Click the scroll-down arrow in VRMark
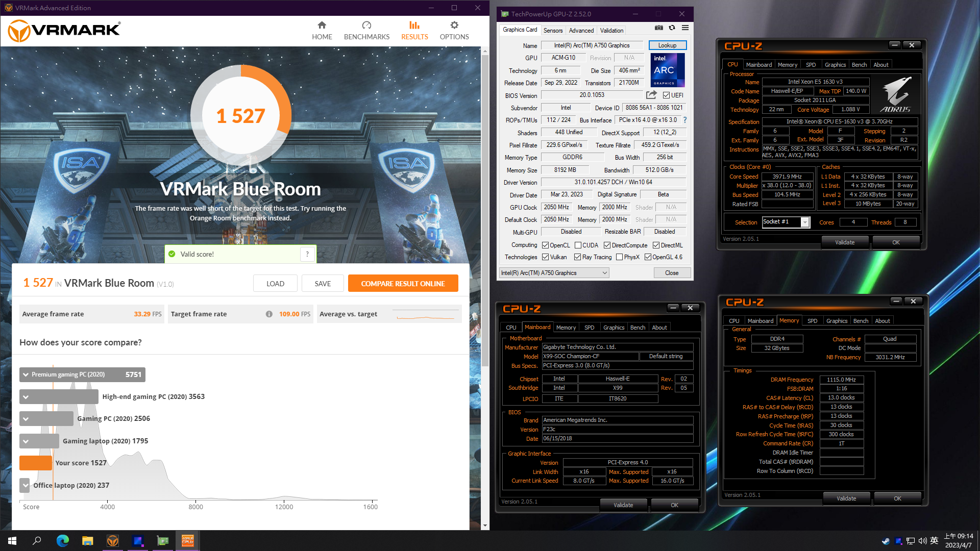The width and height of the screenshot is (980, 551). coord(485,525)
